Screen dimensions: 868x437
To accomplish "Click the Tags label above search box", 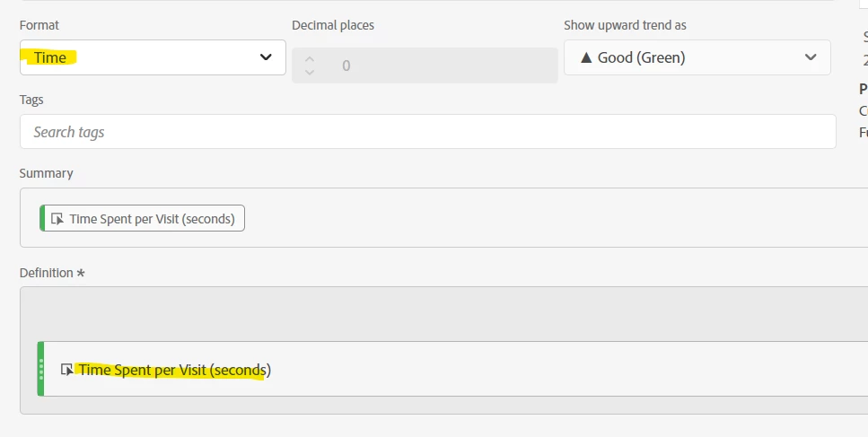I will coord(31,100).
